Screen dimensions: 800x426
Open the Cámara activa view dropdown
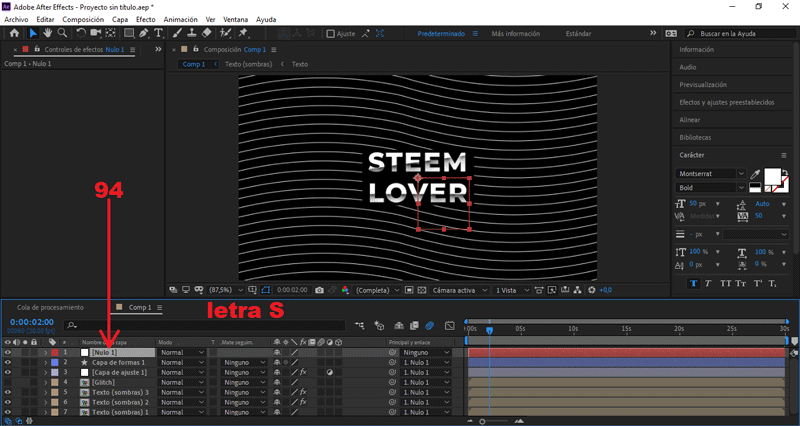[457, 290]
